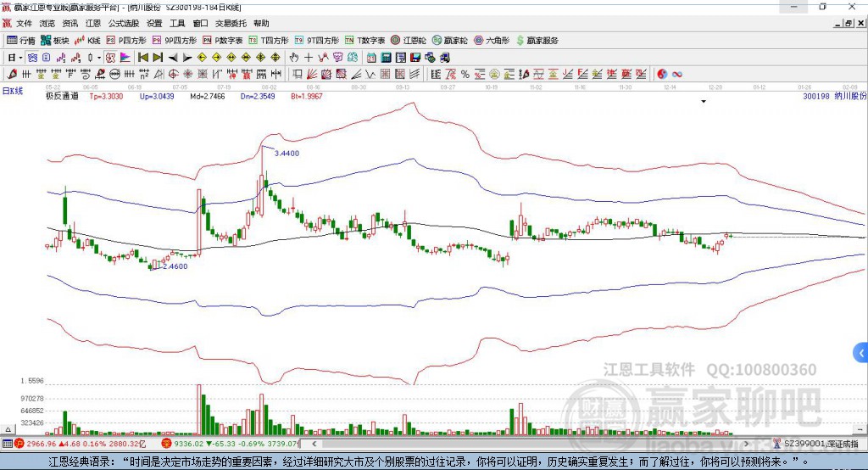Open the 文件 menu
Screen dimensions: 868x470
[x=24, y=23]
